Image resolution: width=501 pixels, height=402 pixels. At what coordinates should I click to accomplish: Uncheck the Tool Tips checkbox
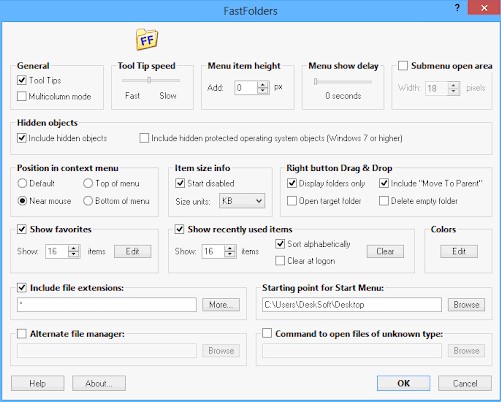point(22,80)
